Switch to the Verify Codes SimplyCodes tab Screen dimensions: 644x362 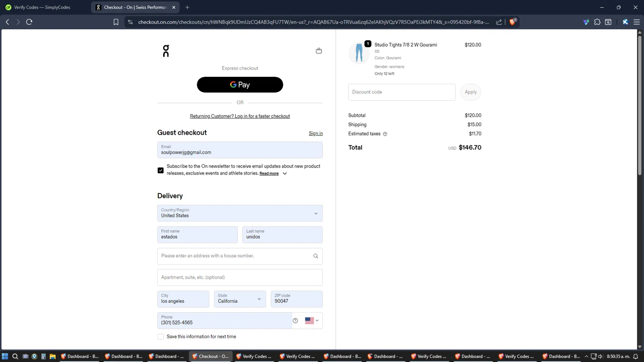tap(43, 7)
